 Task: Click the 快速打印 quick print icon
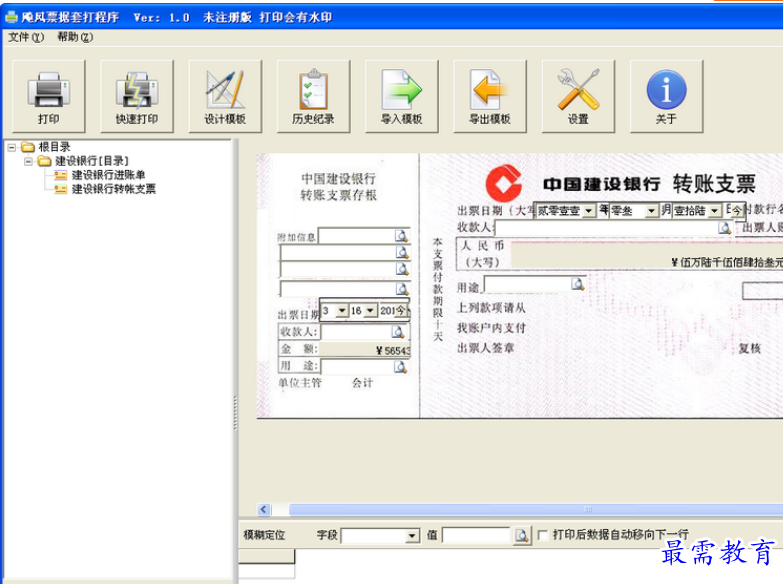pyautogui.click(x=137, y=96)
